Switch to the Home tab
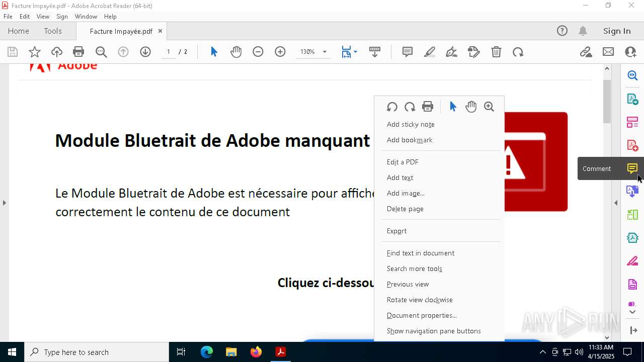Image resolution: width=644 pixels, height=362 pixels. coord(19,31)
